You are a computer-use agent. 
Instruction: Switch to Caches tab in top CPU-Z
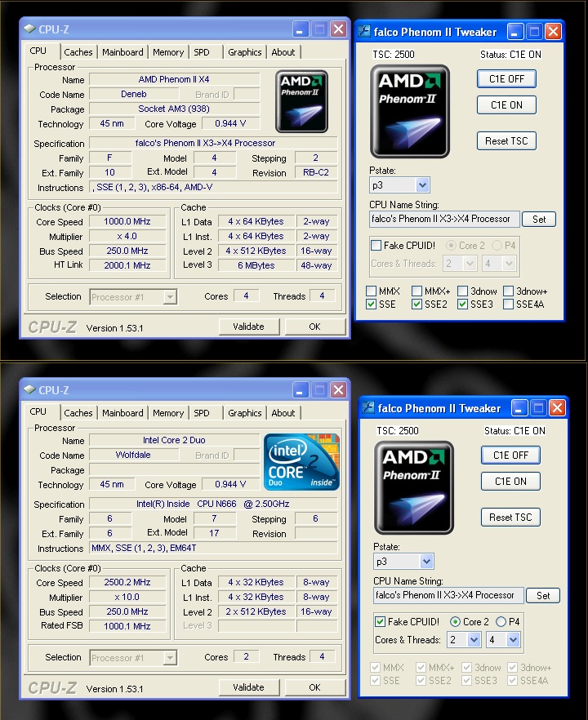point(78,52)
